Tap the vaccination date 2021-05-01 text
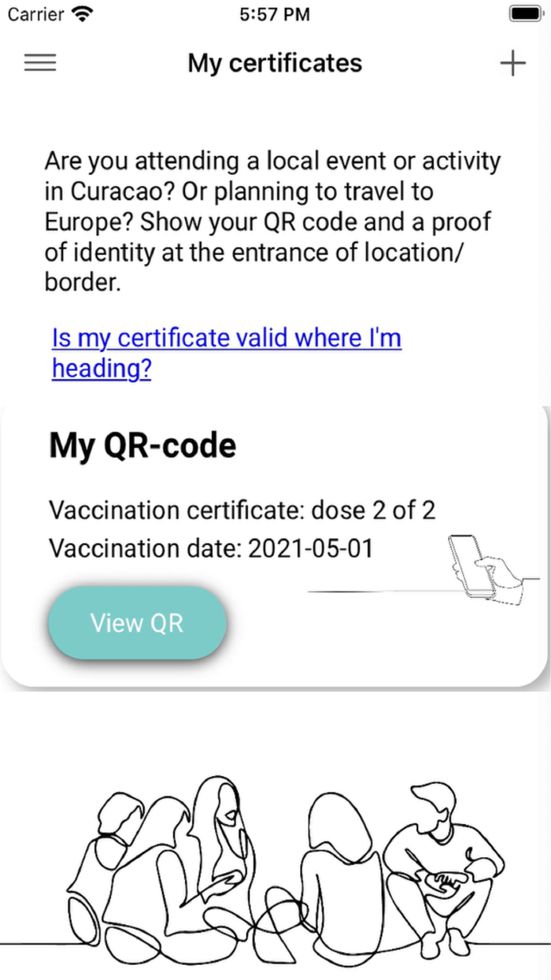Viewport: 551px width, 980px height. tap(211, 548)
